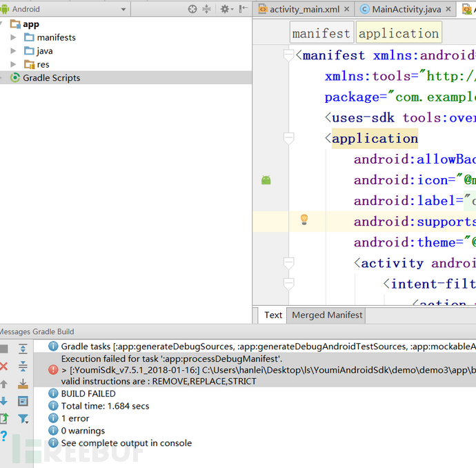Click See complete output in console

127,443
